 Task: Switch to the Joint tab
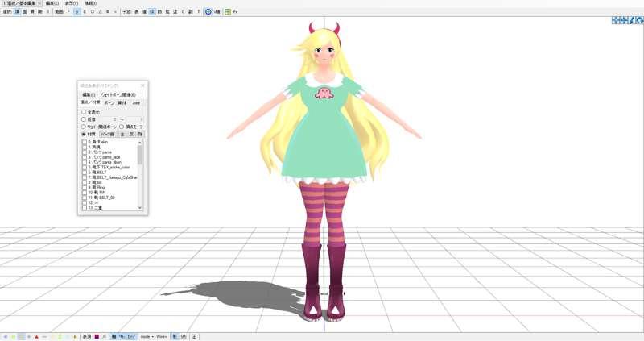(136, 102)
